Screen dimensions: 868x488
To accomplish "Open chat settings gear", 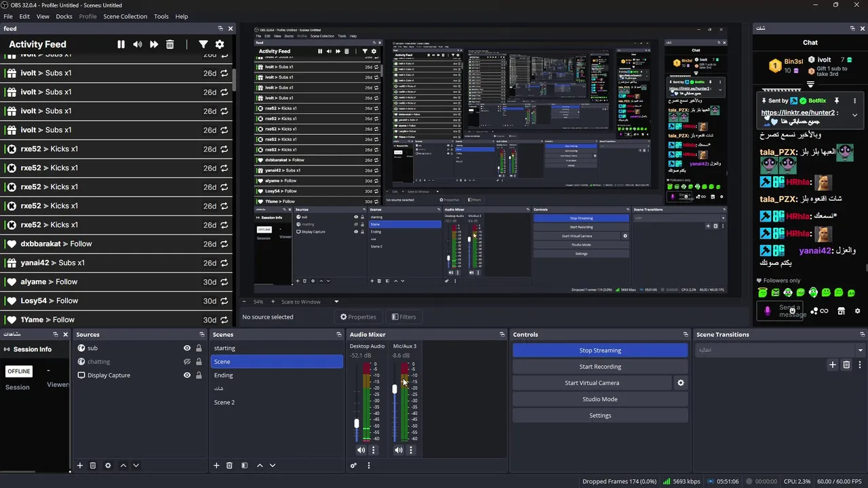I will (857, 311).
